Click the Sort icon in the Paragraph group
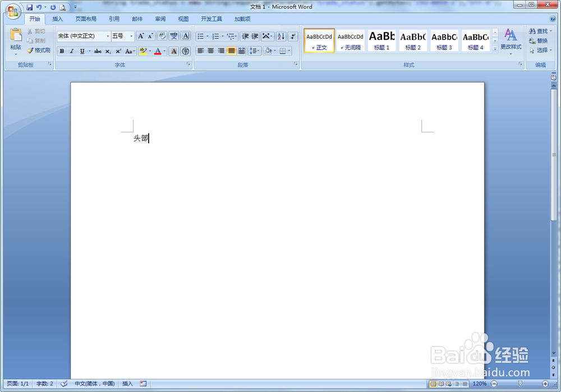This screenshot has width=561, height=392. point(280,36)
